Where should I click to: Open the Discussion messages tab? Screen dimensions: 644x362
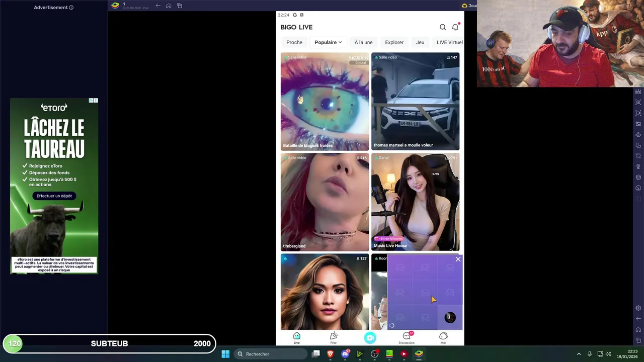[407, 338]
